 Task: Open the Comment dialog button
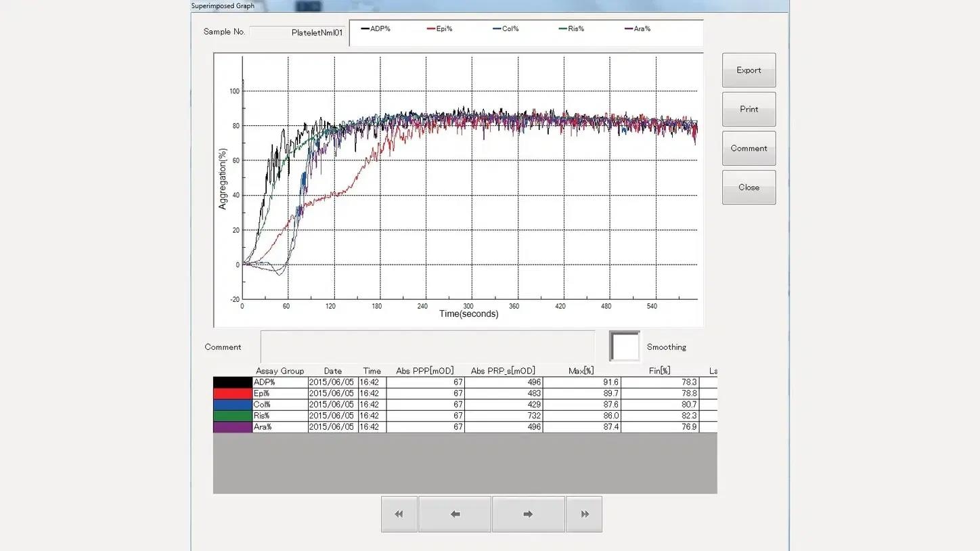pyautogui.click(x=749, y=148)
